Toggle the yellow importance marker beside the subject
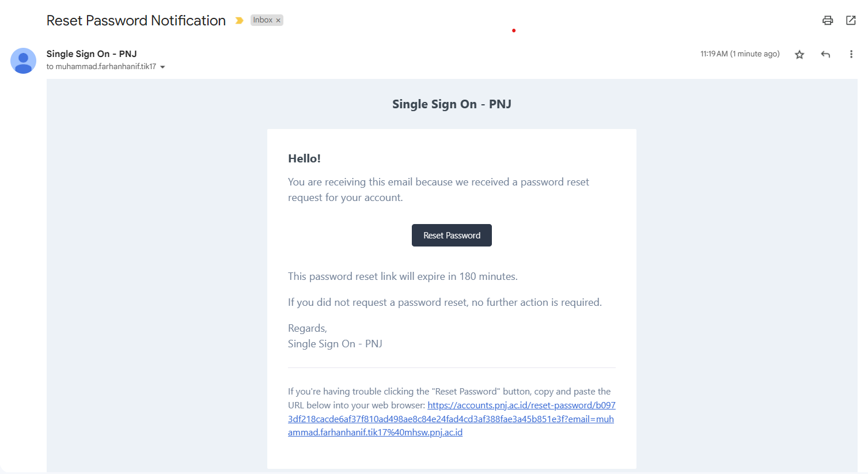Viewport: 868px width, 474px height. coord(239,21)
